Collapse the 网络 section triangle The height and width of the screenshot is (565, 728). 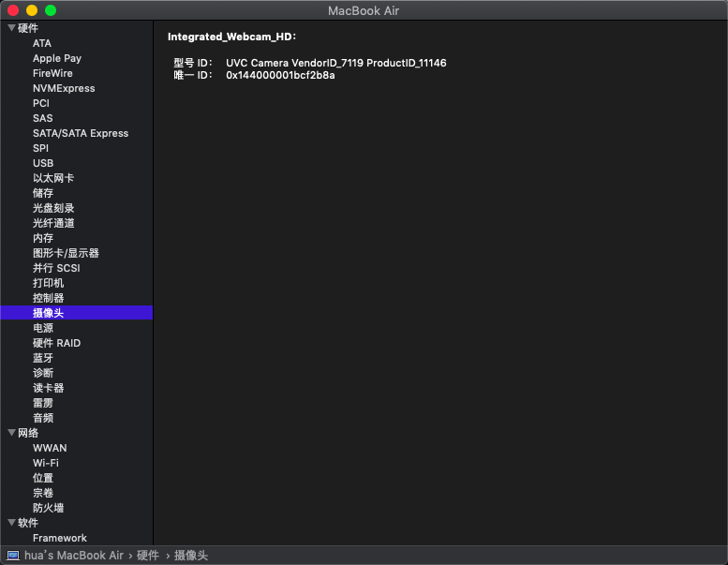[12, 433]
